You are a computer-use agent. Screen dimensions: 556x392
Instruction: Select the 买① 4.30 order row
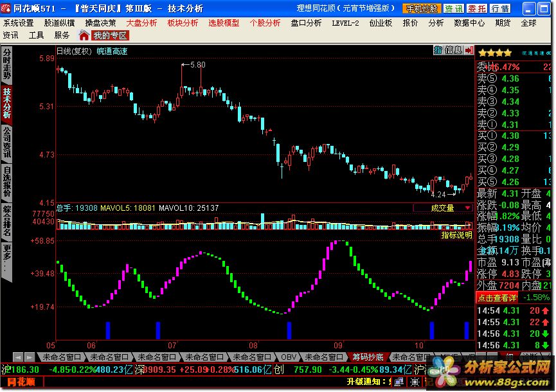(x=514, y=136)
